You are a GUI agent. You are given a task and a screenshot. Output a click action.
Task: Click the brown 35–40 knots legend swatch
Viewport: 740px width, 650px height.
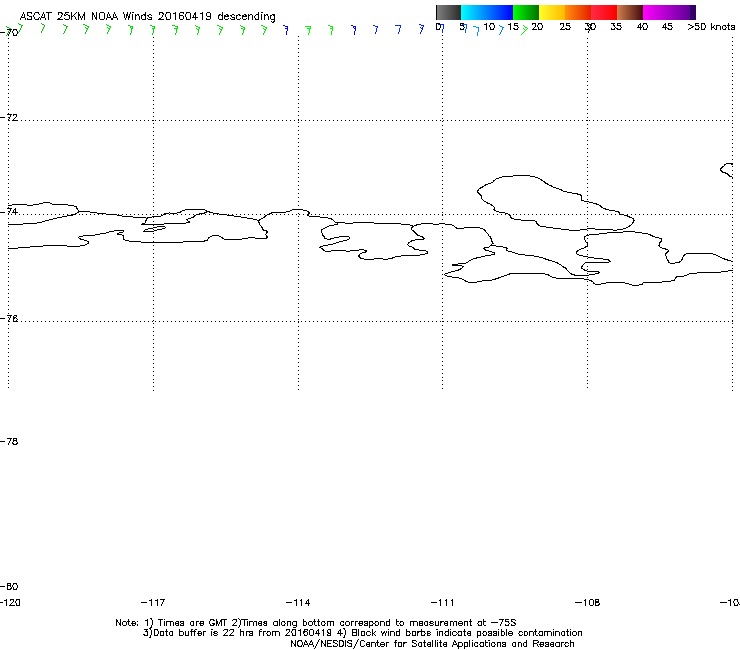click(x=630, y=12)
